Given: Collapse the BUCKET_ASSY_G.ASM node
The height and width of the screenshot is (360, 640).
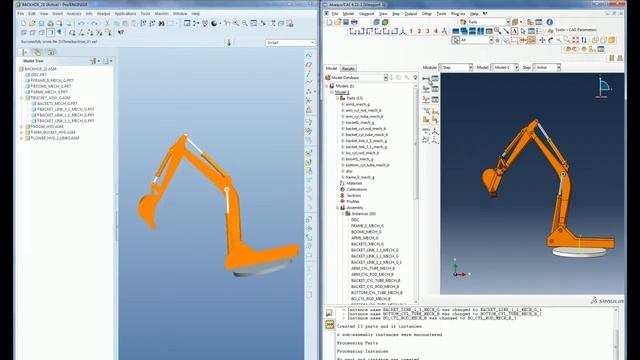Looking at the screenshot, I should tap(22, 98).
